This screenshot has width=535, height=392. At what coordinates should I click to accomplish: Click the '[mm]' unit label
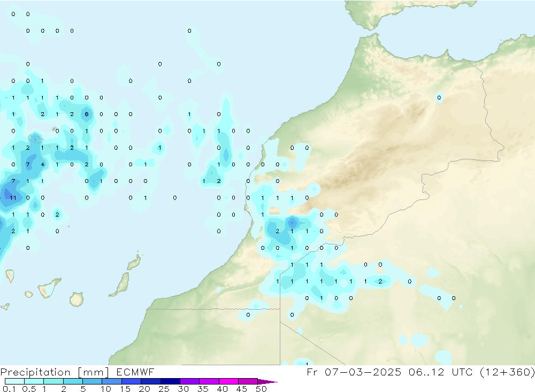click(93, 372)
